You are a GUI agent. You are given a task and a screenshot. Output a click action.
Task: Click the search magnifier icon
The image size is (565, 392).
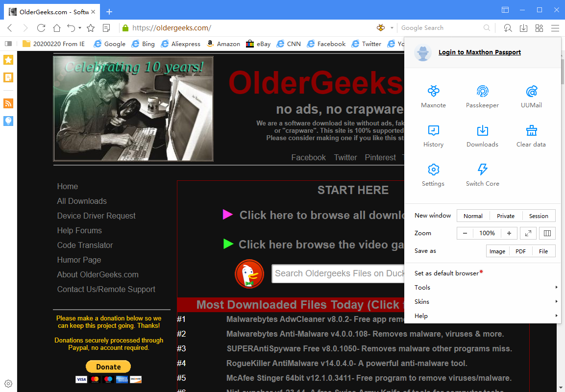tap(487, 28)
